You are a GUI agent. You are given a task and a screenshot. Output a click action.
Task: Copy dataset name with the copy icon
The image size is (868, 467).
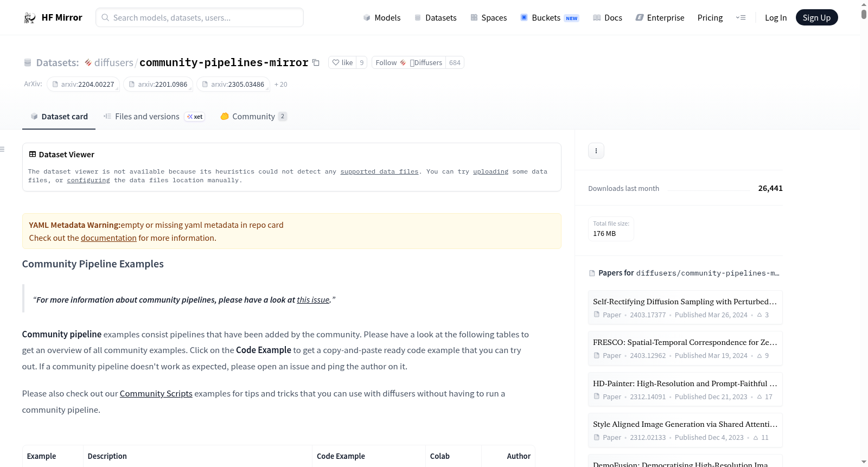316,62
